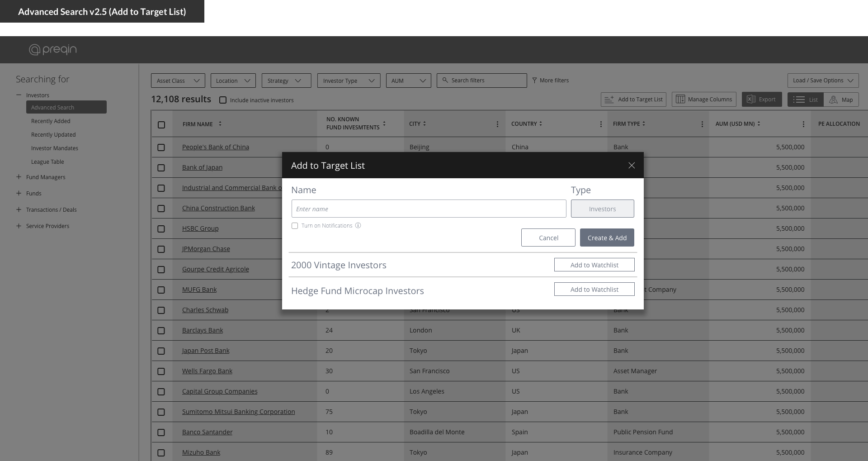Collapse the Investors tree section
The width and height of the screenshot is (868, 461).
pyautogui.click(x=19, y=95)
